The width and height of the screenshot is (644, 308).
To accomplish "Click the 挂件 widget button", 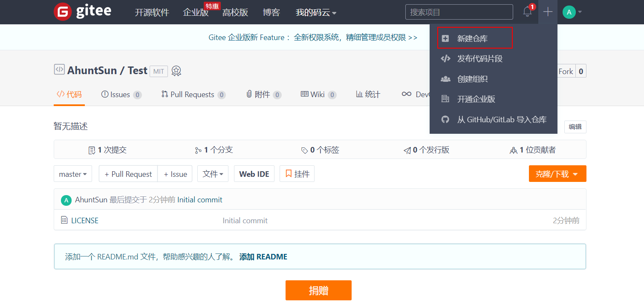I will point(297,174).
